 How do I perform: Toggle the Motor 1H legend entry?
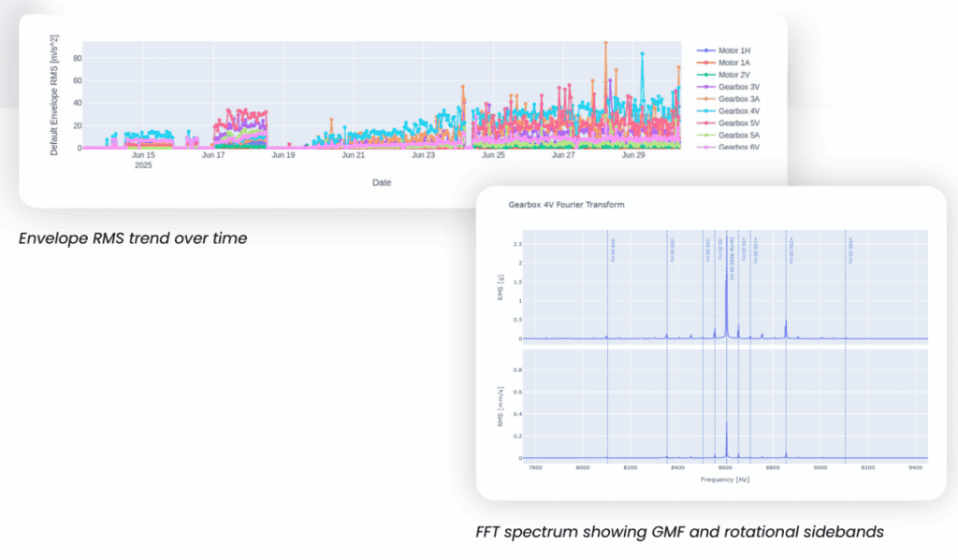(739, 50)
